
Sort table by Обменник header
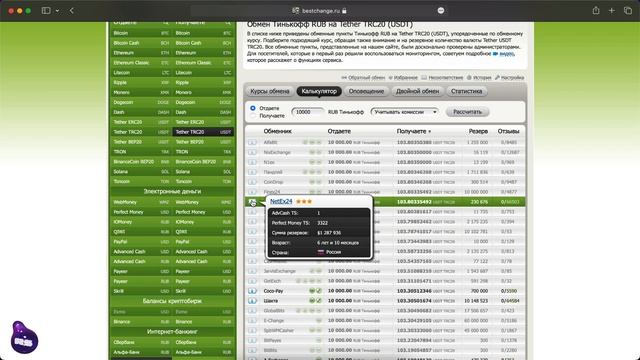tap(278, 131)
